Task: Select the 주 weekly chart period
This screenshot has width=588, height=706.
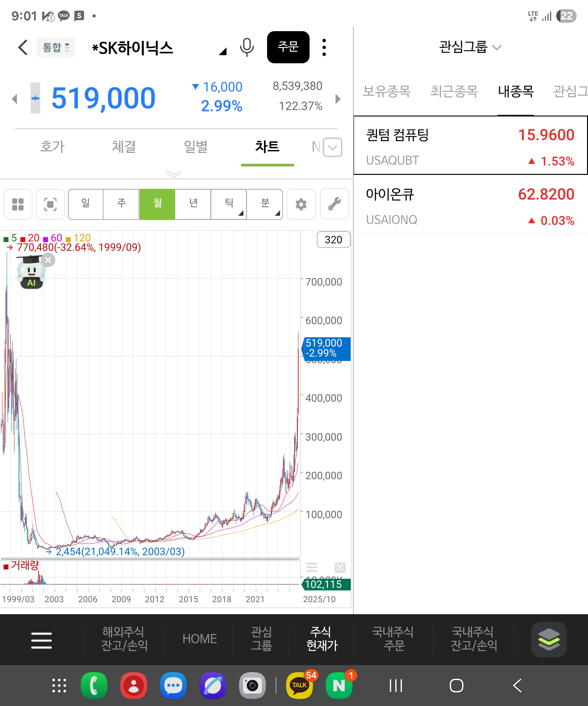Action: tap(121, 204)
